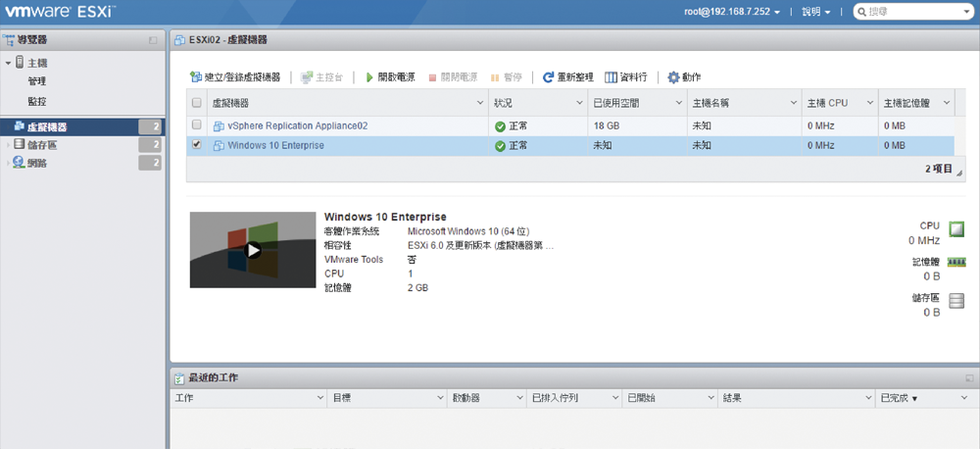
Task: Click the recent tasks clipboard icon
Action: tap(179, 378)
